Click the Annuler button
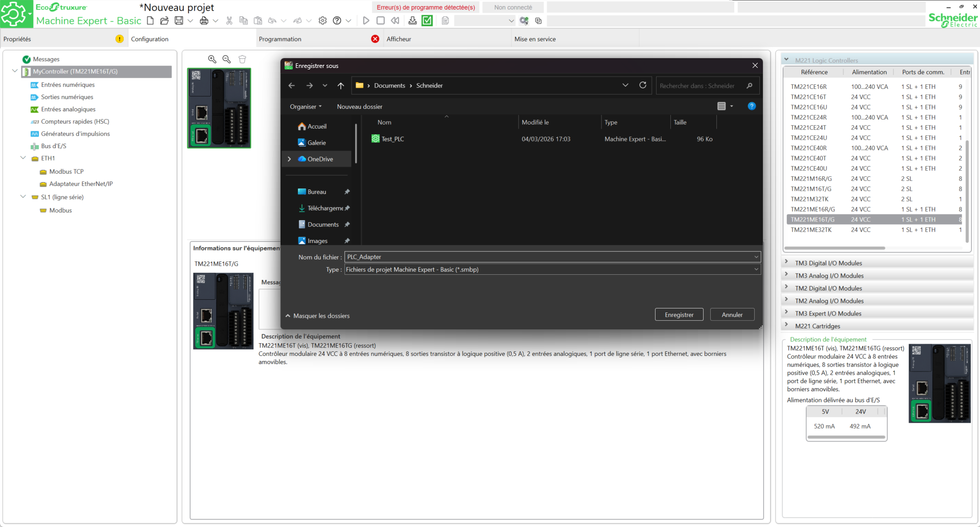The height and width of the screenshot is (527, 980). point(732,315)
